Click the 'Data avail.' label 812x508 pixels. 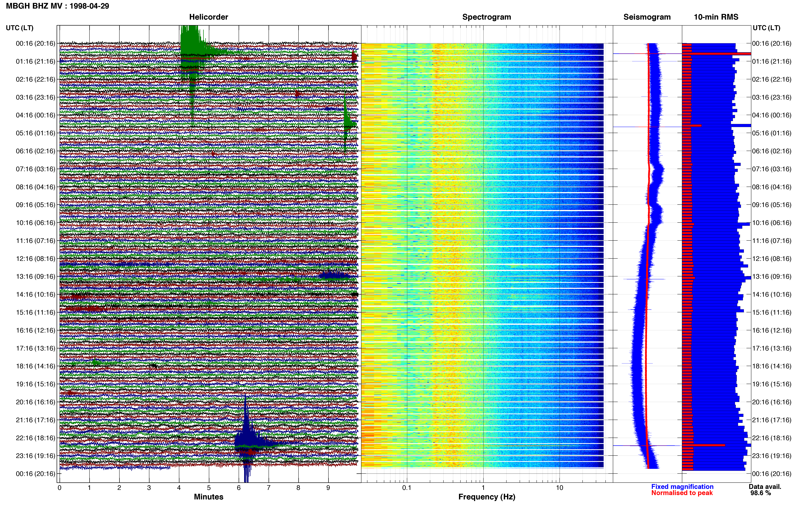point(765,486)
